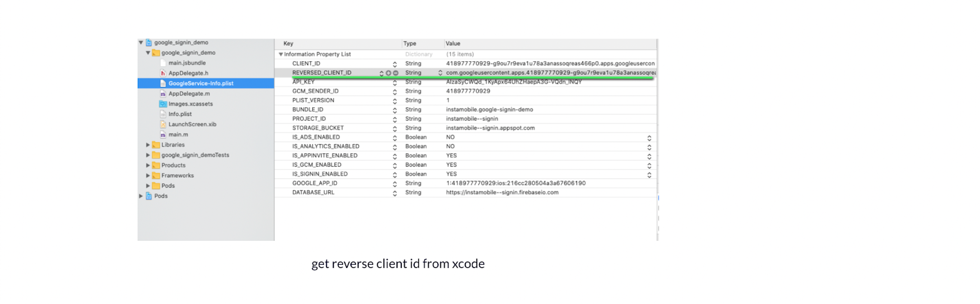This screenshot has width=980, height=304.
Task: Click the Images.xcassets asset catalog icon
Action: (x=163, y=104)
